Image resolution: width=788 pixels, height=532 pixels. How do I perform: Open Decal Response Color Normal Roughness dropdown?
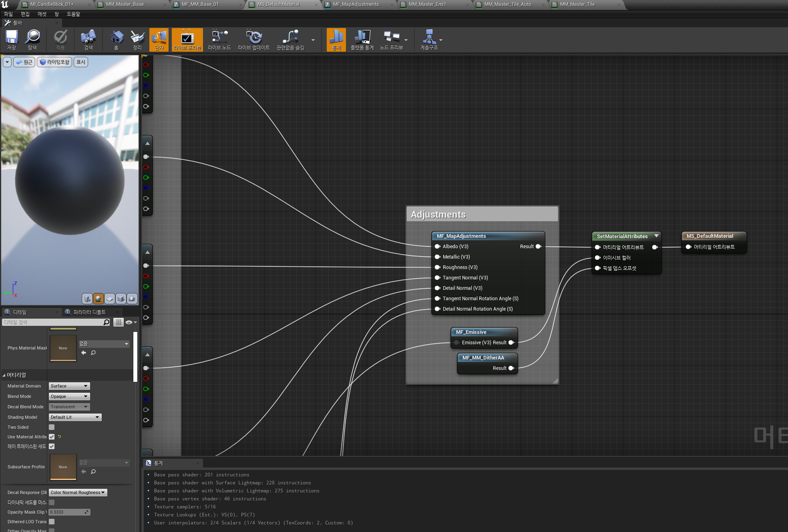point(78,492)
